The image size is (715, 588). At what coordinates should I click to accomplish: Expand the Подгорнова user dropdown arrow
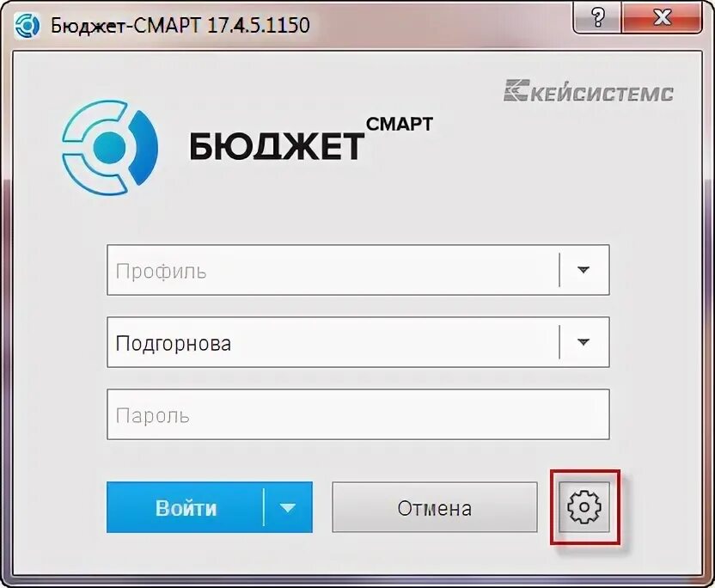(x=584, y=342)
